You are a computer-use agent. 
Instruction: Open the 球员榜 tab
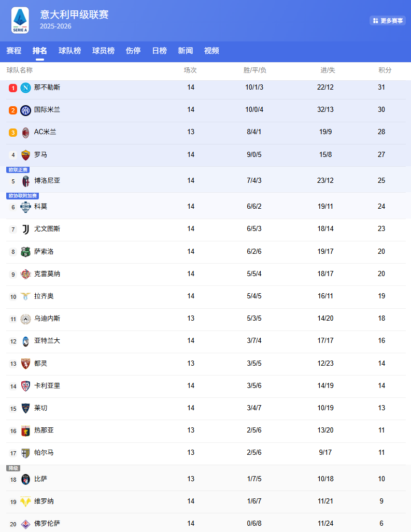103,51
